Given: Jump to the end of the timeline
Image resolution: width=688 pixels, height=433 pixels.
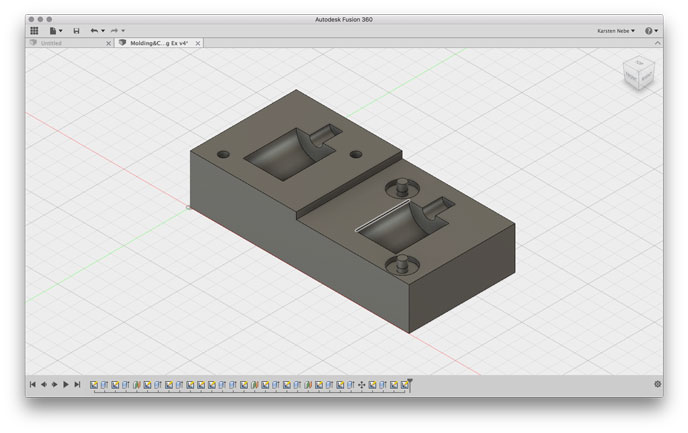Looking at the screenshot, I should pos(77,384).
